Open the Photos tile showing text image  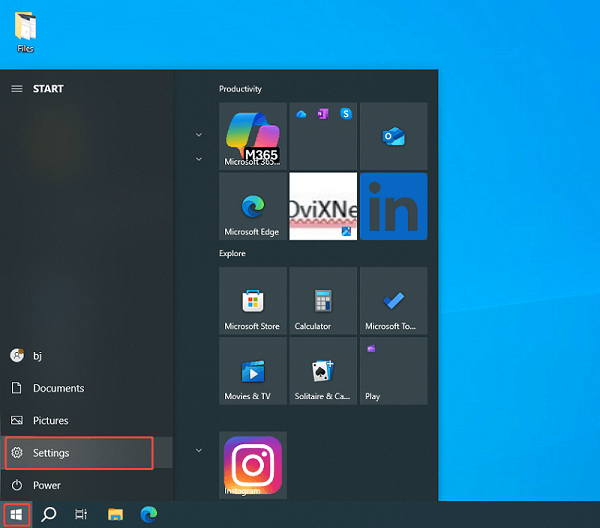point(323,206)
